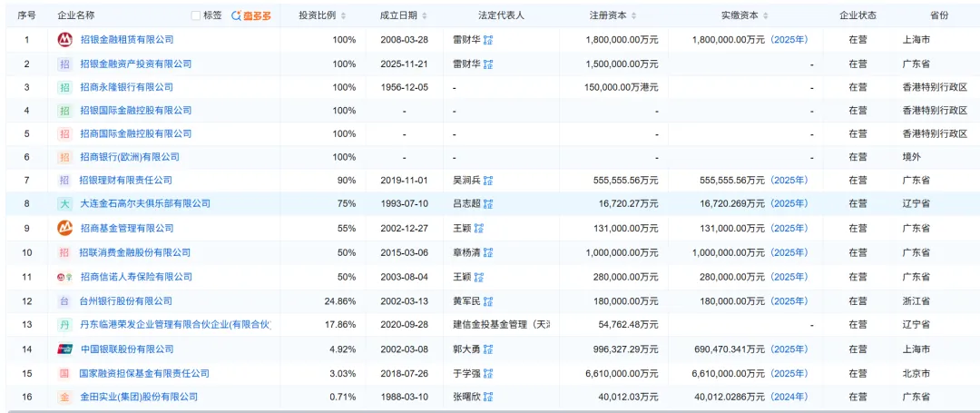This screenshot has width=980, height=413.
Task: Click (2024年) link in 金田实业 row
Action: tap(789, 397)
